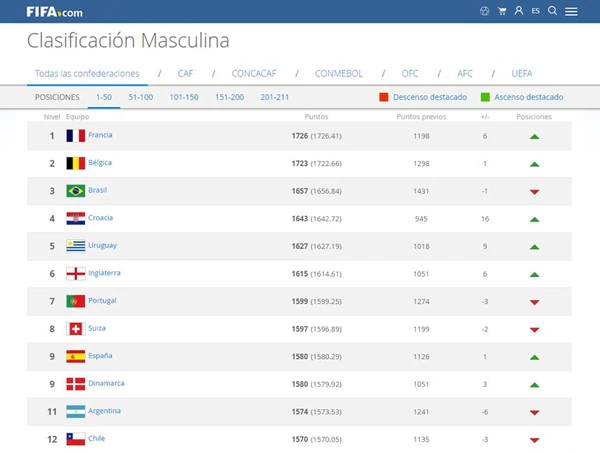Viewport: 600px width, 453px height.
Task: Open the Argentina team link
Action: click(104, 411)
